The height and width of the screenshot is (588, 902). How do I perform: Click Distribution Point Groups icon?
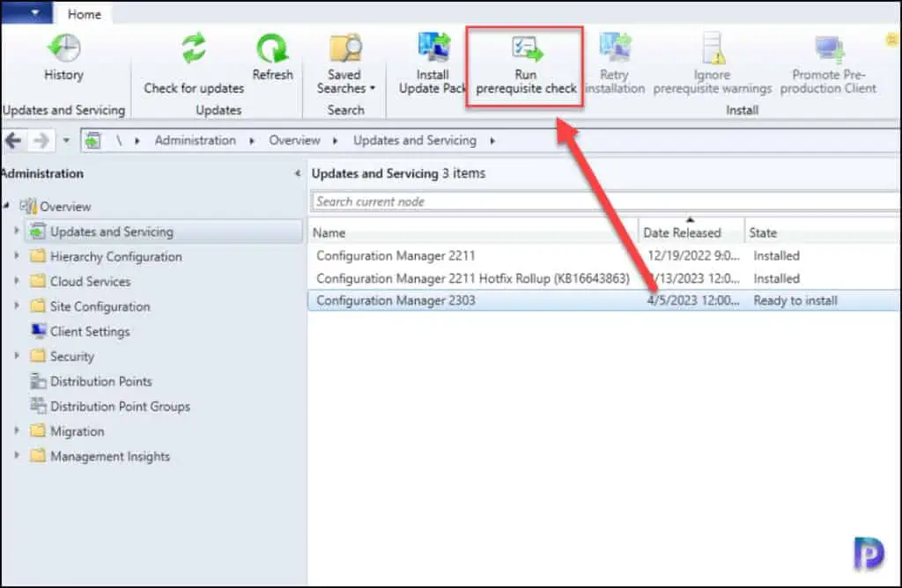point(39,405)
